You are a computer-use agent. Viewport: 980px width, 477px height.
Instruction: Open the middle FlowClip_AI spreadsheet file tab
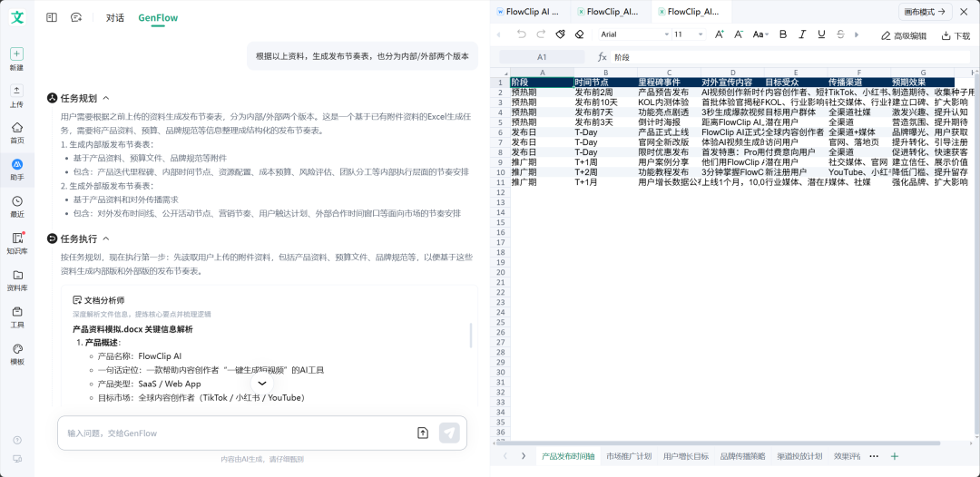[x=610, y=11]
